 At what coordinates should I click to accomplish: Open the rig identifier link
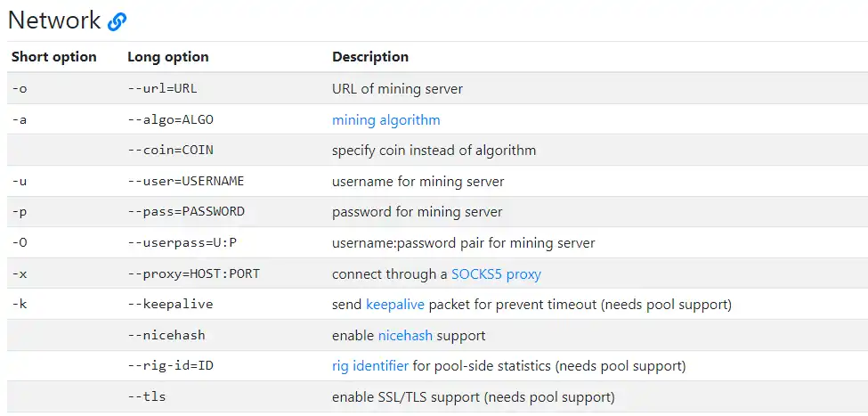point(370,365)
